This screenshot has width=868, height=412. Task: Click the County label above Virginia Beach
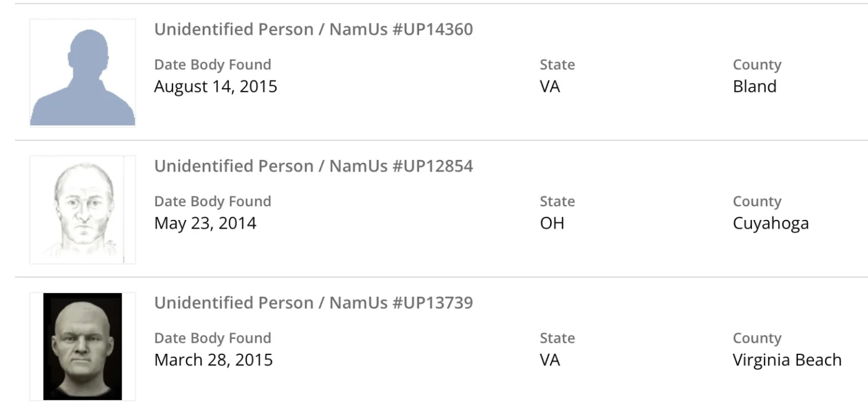click(x=757, y=338)
